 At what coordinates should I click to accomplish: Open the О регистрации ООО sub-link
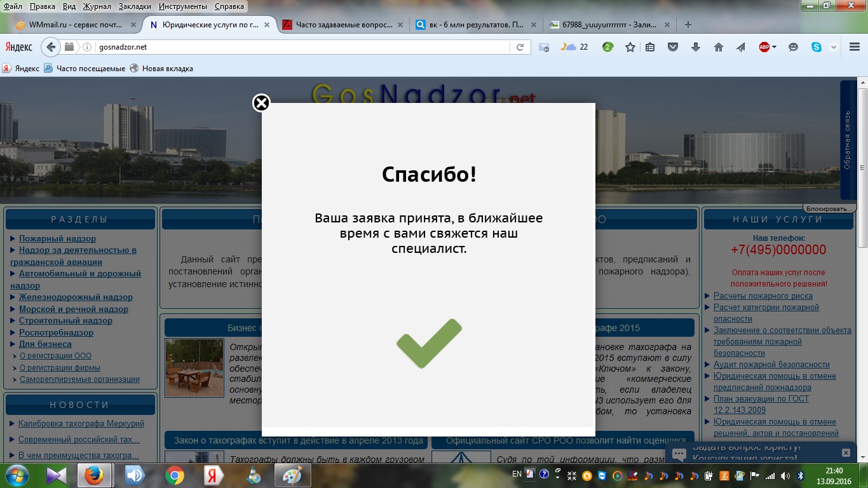pyautogui.click(x=55, y=356)
